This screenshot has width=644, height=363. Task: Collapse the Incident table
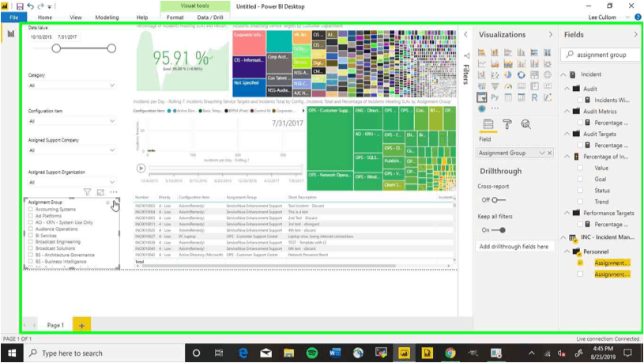click(563, 74)
